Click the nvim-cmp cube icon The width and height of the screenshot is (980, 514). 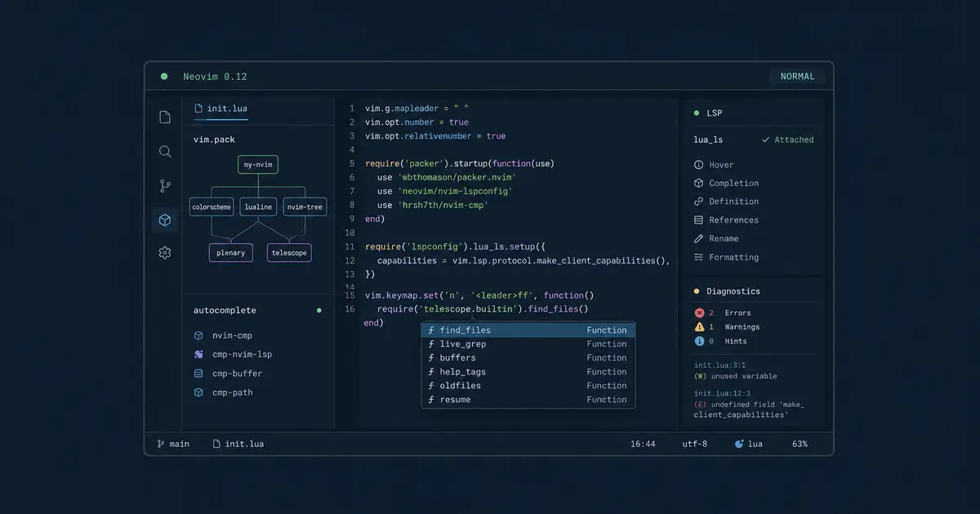click(x=198, y=335)
